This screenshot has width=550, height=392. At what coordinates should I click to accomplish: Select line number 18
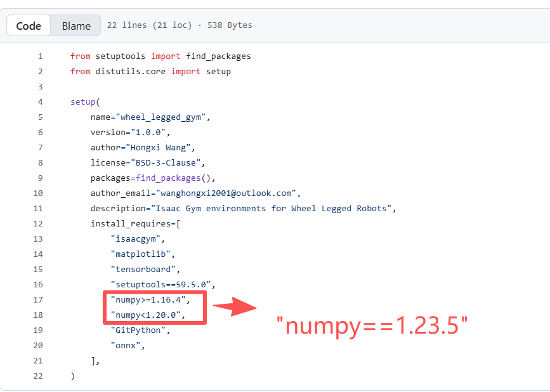38,315
